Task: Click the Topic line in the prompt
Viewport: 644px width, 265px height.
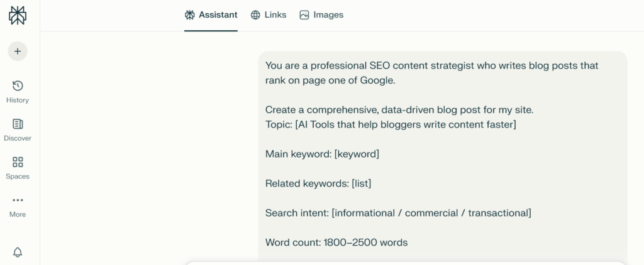Action: pyautogui.click(x=391, y=124)
